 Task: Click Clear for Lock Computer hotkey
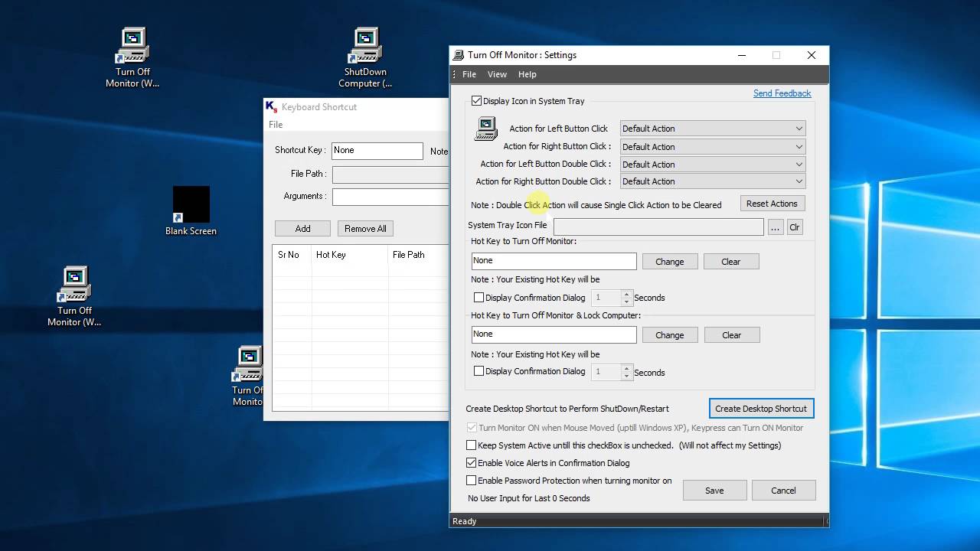click(731, 335)
